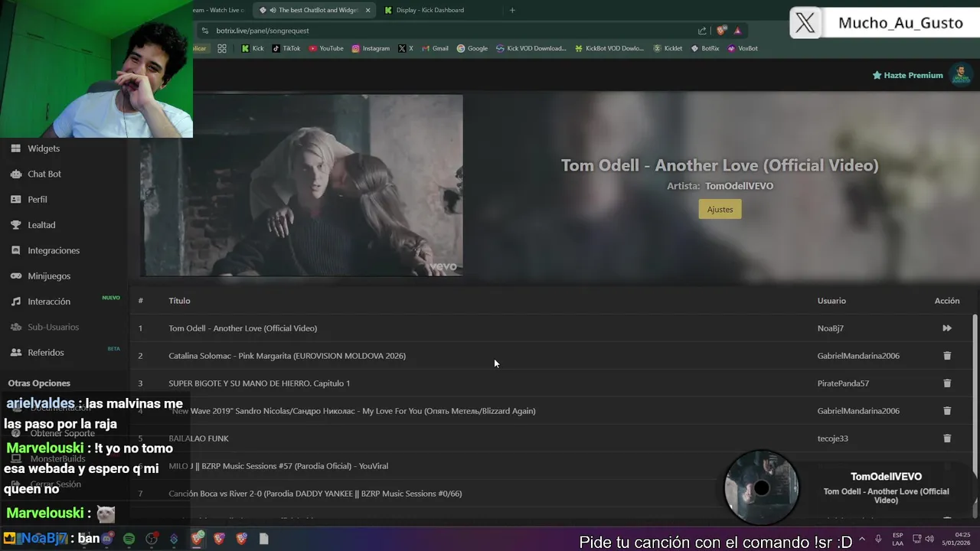The image size is (980, 551).
Task: Click the ESP LAA language indicator
Action: tap(897, 539)
